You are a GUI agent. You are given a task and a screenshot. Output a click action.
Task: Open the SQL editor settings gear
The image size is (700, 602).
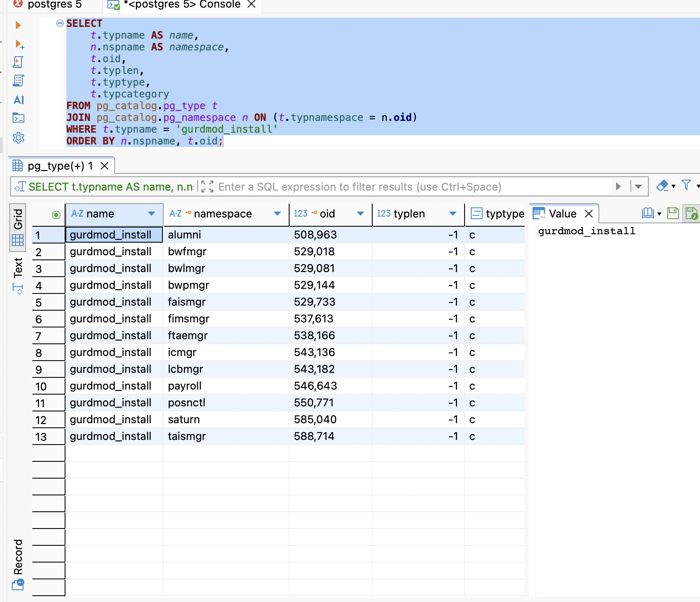pyautogui.click(x=18, y=138)
